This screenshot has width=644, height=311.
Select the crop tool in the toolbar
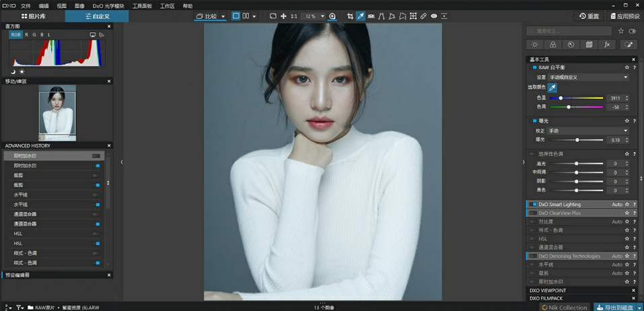tap(350, 16)
